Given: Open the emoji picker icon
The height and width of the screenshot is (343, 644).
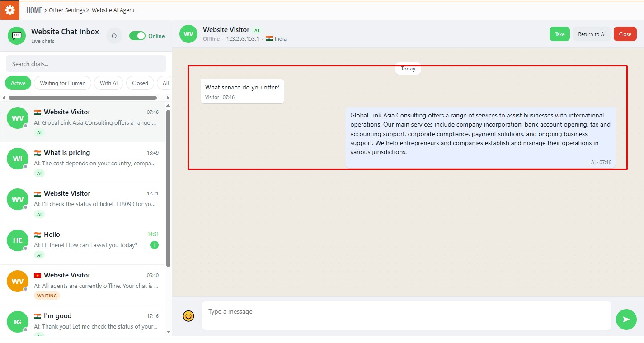Looking at the screenshot, I should tap(188, 316).
